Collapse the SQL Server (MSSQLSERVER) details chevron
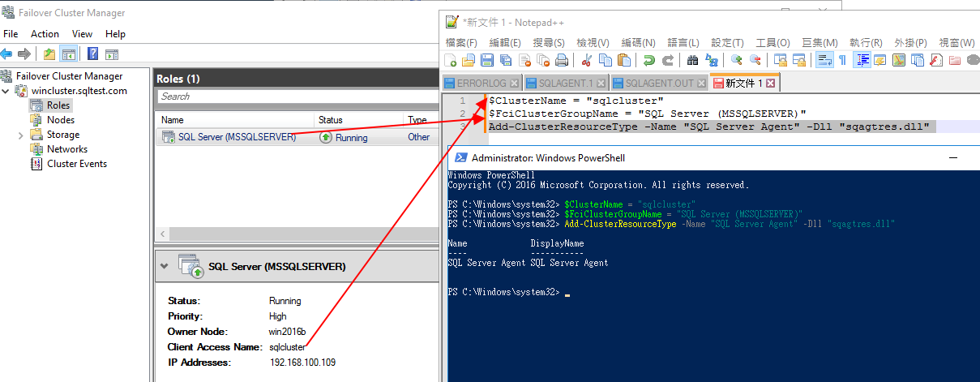 tap(165, 265)
